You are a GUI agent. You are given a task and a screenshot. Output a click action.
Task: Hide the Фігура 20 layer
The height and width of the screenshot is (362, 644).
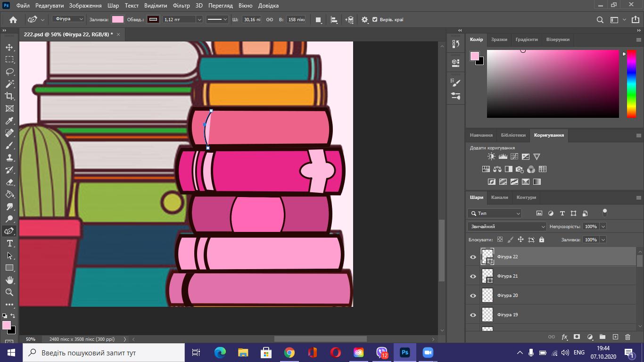click(473, 296)
